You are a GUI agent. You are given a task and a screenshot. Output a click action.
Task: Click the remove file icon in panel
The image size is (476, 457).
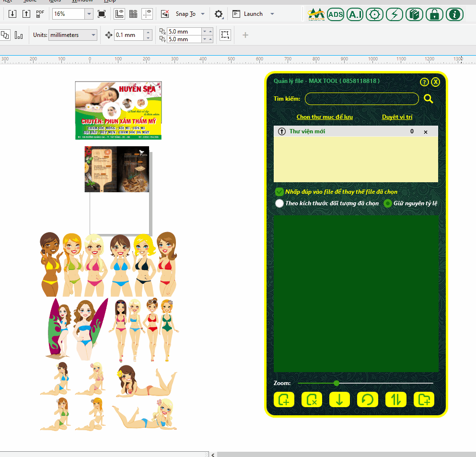(x=312, y=399)
